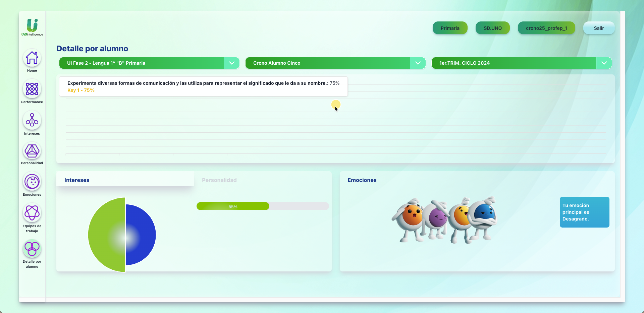Viewport: 644px width, 313px height.
Task: Expand the student dropdown for Crono Alumno Cinco
Action: pos(418,63)
